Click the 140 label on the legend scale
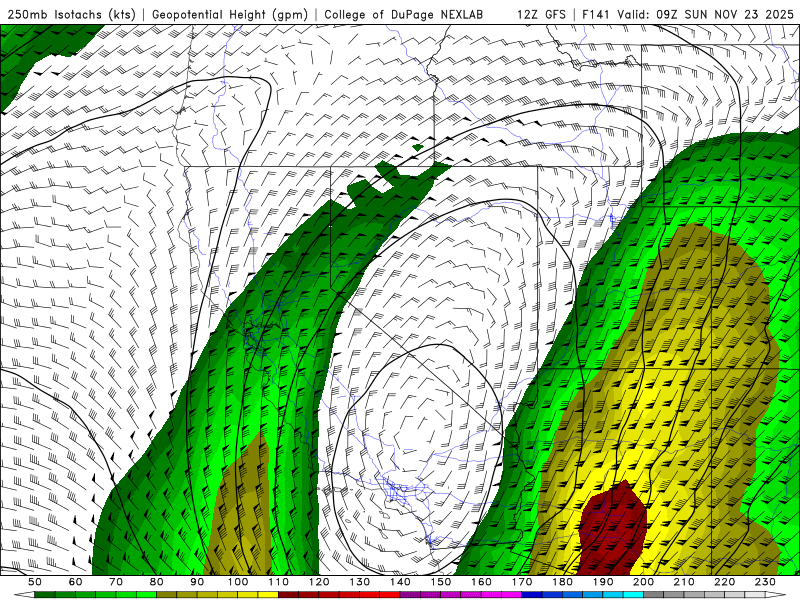 [401, 582]
